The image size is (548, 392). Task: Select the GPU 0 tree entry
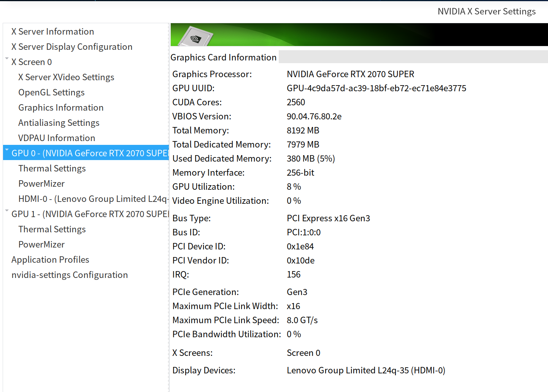86,153
